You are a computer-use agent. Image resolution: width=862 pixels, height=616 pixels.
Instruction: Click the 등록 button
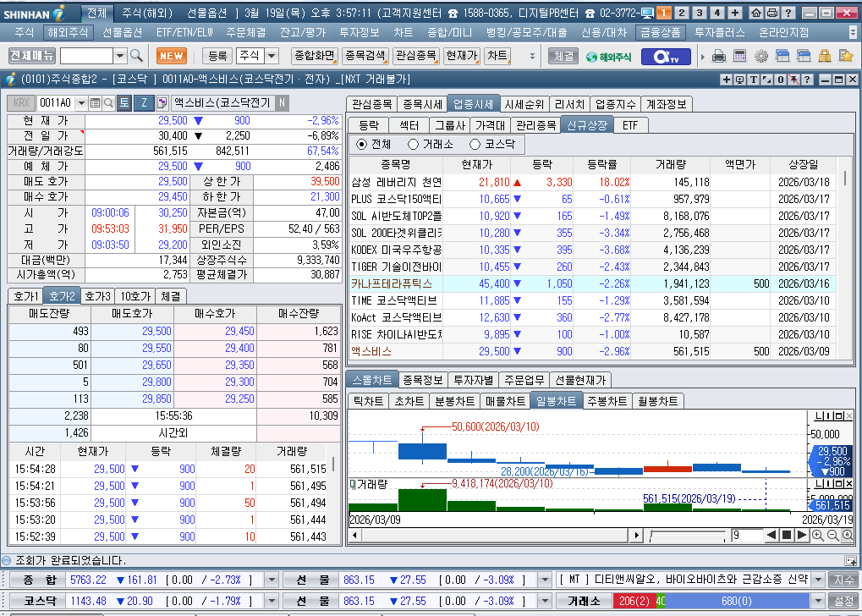(x=217, y=56)
